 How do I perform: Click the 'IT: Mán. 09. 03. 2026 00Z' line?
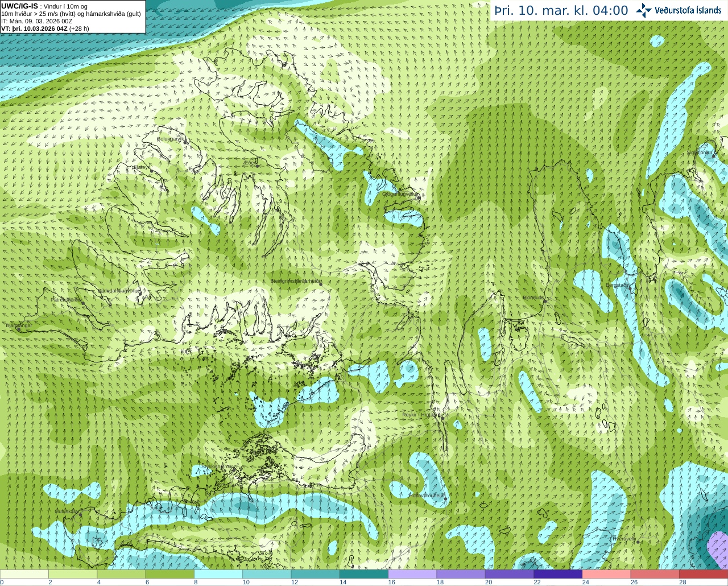coord(37,21)
